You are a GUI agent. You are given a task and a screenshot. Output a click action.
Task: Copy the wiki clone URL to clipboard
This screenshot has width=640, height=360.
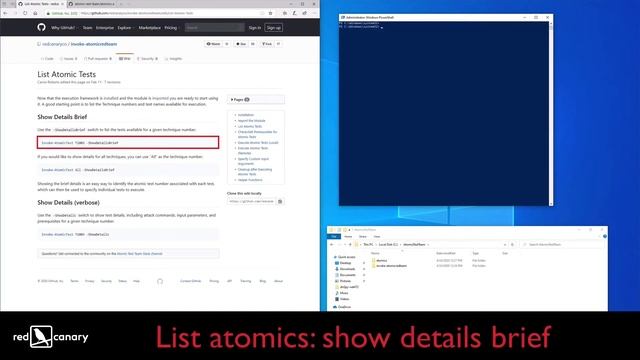pos(280,201)
